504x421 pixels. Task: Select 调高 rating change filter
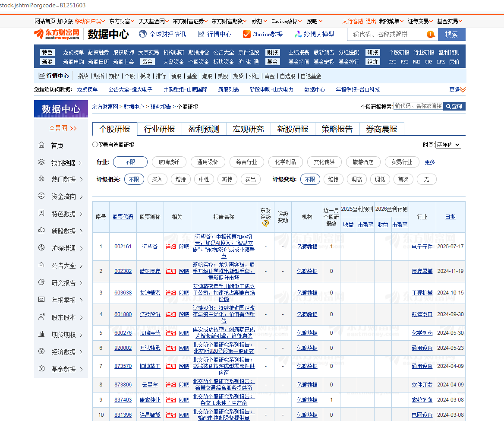(356, 180)
